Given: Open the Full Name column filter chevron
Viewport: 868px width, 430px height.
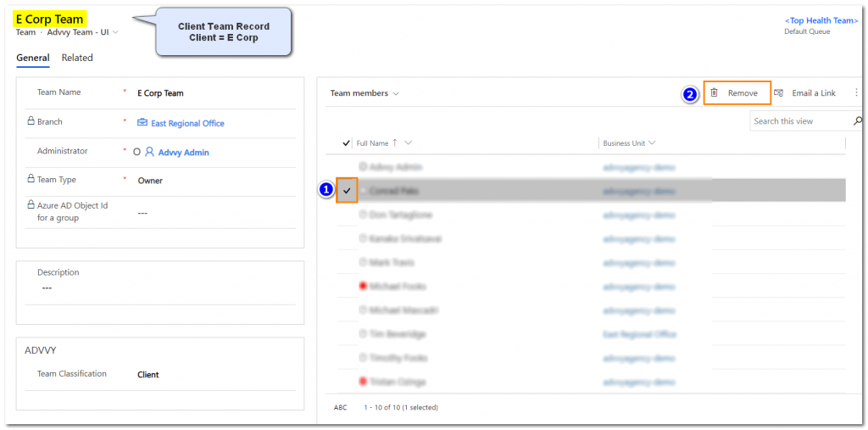Looking at the screenshot, I should pos(409,143).
